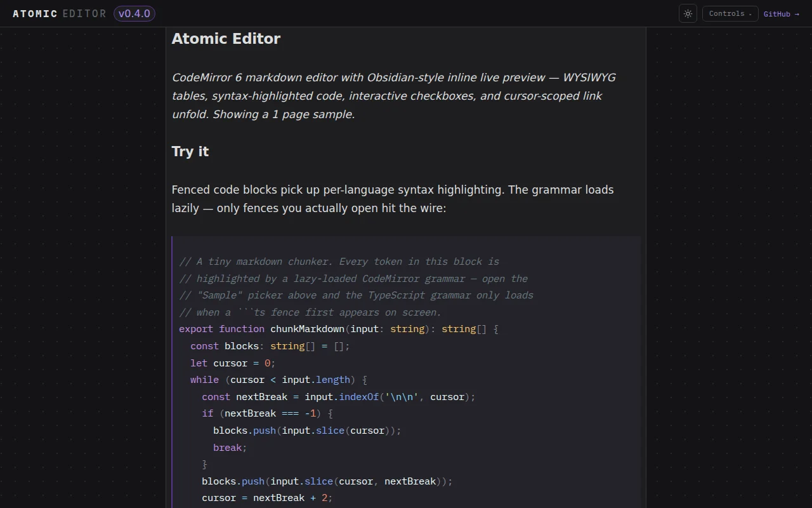The image size is (812, 508).
Task: Open the Controls dropdown
Action: click(730, 13)
